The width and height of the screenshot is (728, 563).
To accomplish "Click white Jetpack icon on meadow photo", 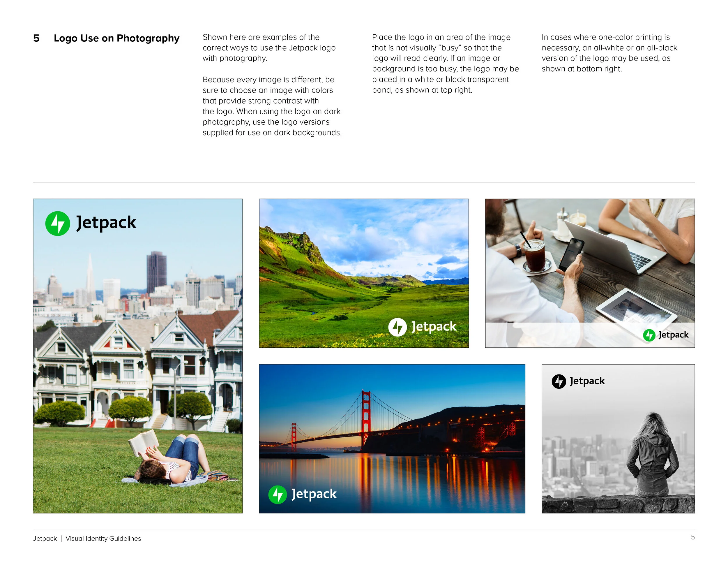I will click(397, 327).
